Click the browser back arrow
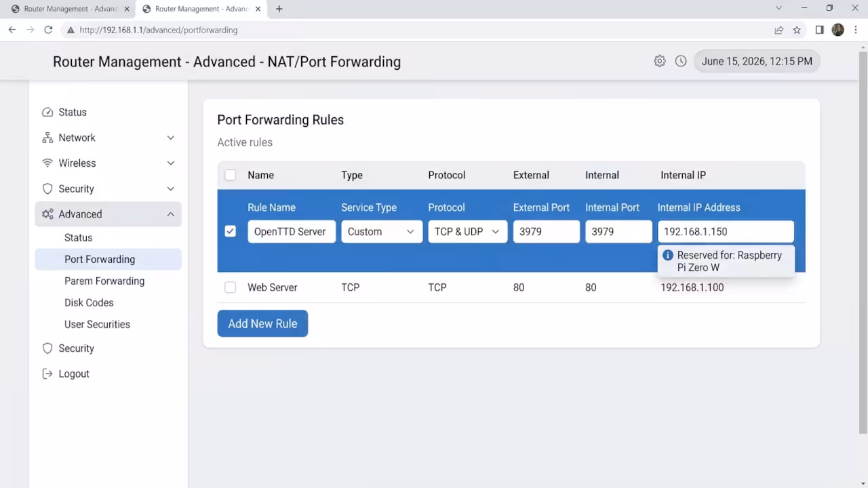Screen dimensions: 868x488 coord(12,30)
